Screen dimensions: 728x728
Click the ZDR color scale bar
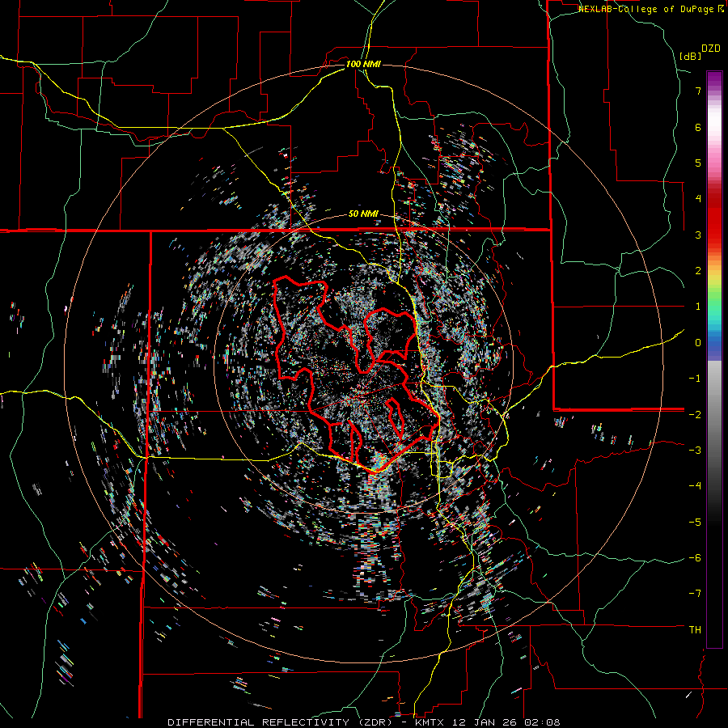[714, 359]
